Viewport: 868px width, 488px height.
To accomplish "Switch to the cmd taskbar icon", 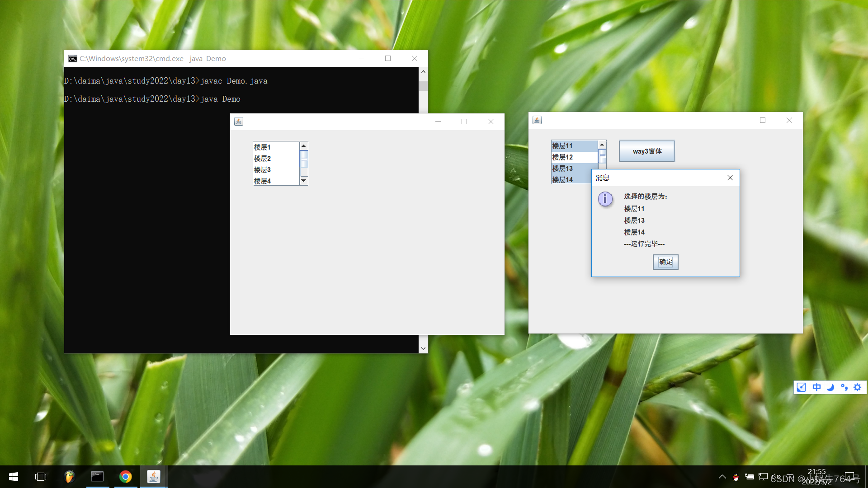I will [x=97, y=477].
